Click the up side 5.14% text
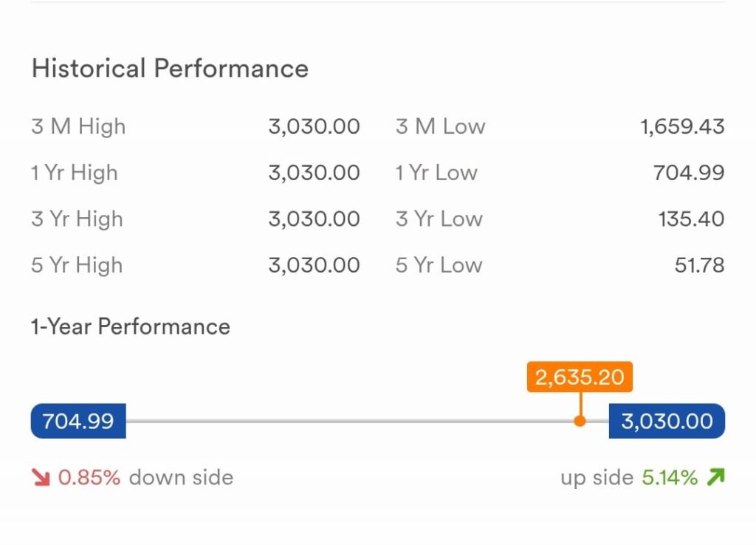Viewport: 756px width, 545px height. click(x=629, y=478)
